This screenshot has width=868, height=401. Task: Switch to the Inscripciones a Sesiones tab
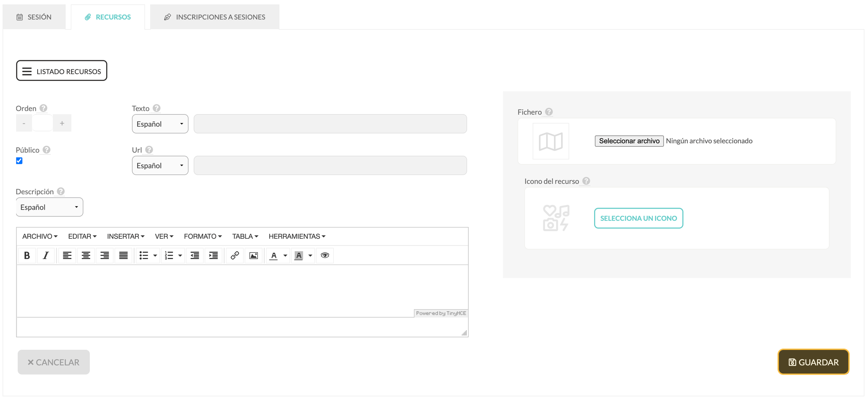tap(215, 17)
